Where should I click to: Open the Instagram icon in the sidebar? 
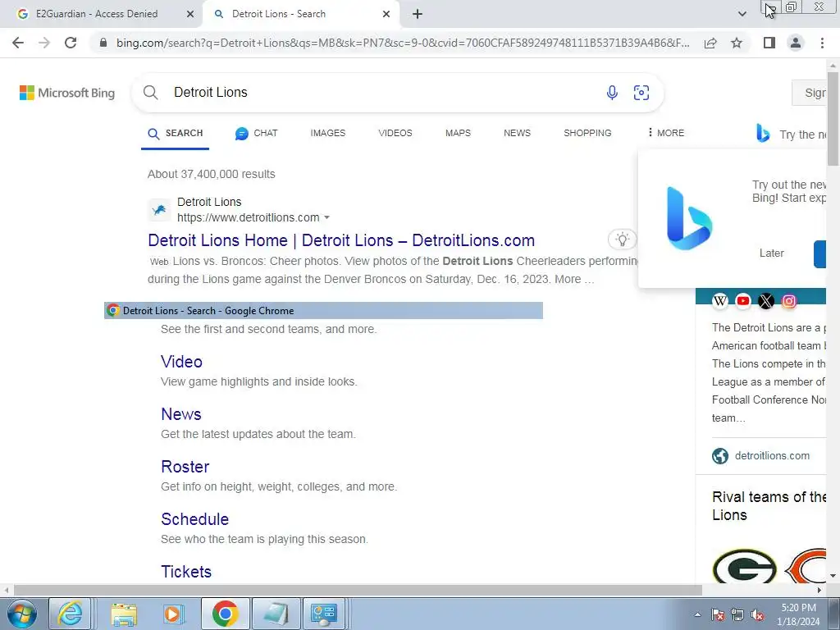point(789,302)
